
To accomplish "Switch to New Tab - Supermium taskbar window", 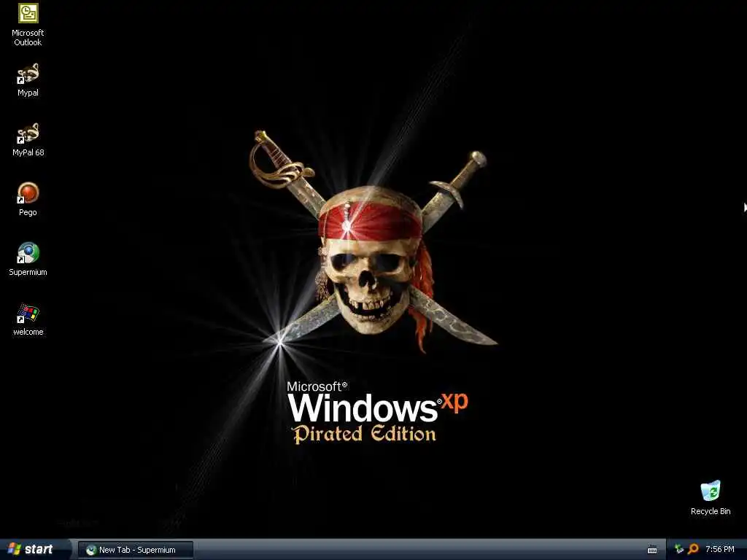I will [x=136, y=550].
